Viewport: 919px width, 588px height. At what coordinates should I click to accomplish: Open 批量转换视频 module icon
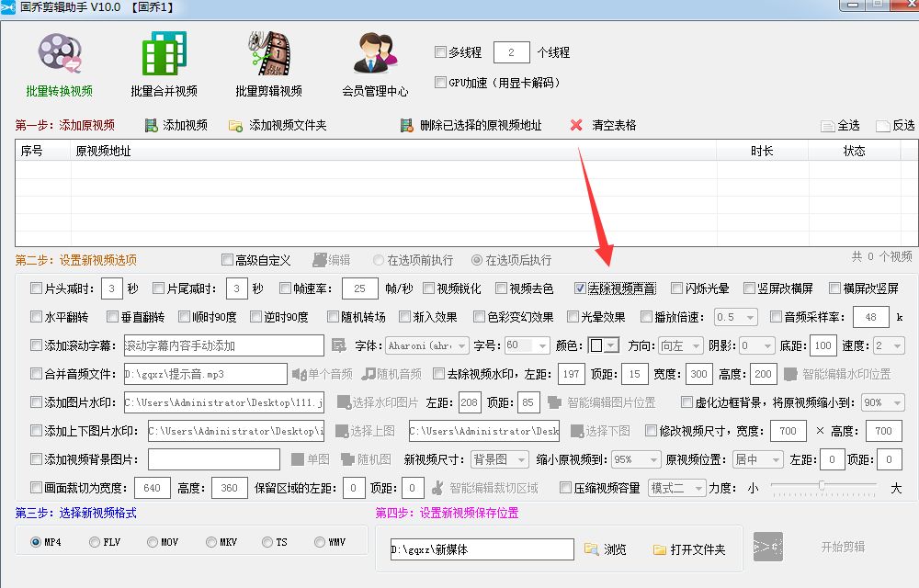coord(59,53)
